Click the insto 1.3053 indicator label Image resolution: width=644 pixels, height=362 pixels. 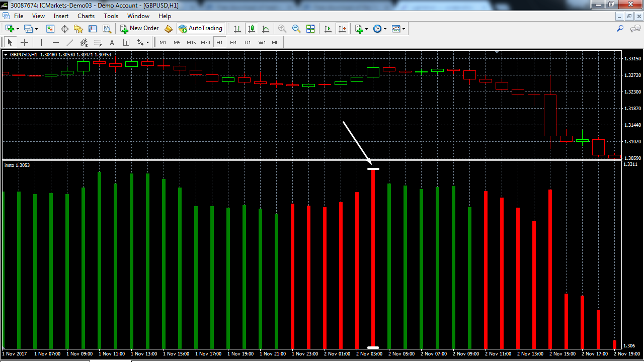[x=17, y=165]
